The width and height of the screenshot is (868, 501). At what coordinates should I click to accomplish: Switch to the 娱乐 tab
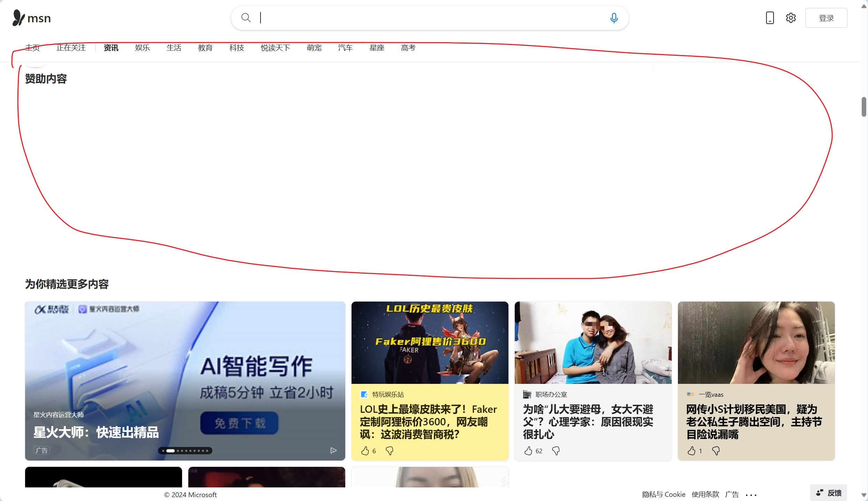[142, 48]
